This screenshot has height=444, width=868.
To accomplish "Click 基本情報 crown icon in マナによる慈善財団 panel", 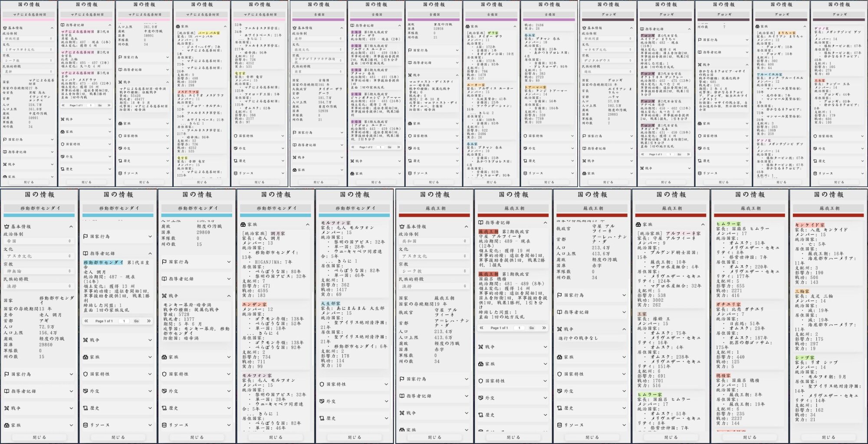I will (5, 28).
